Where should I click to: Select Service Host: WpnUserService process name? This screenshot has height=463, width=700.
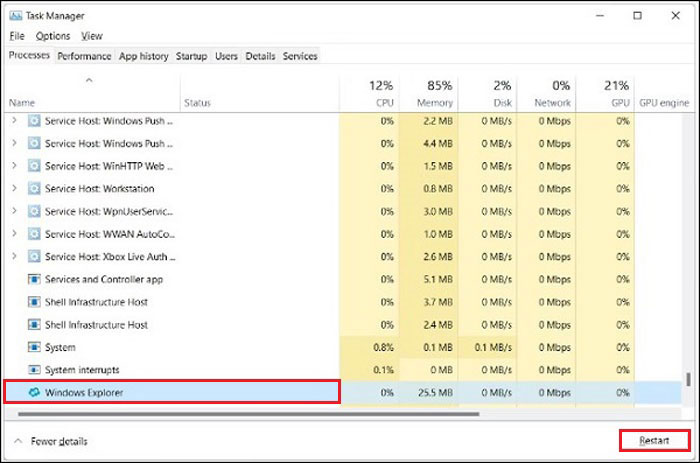pyautogui.click(x=109, y=211)
